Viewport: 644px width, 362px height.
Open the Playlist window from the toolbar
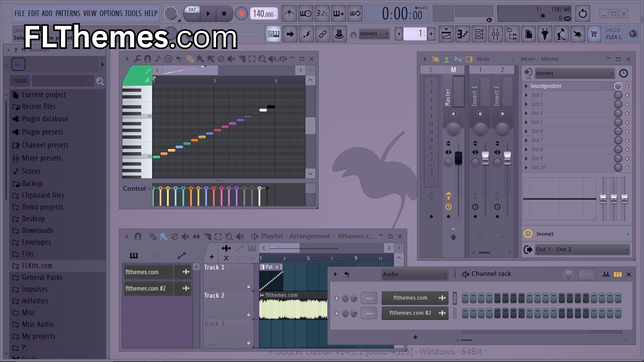(x=446, y=34)
